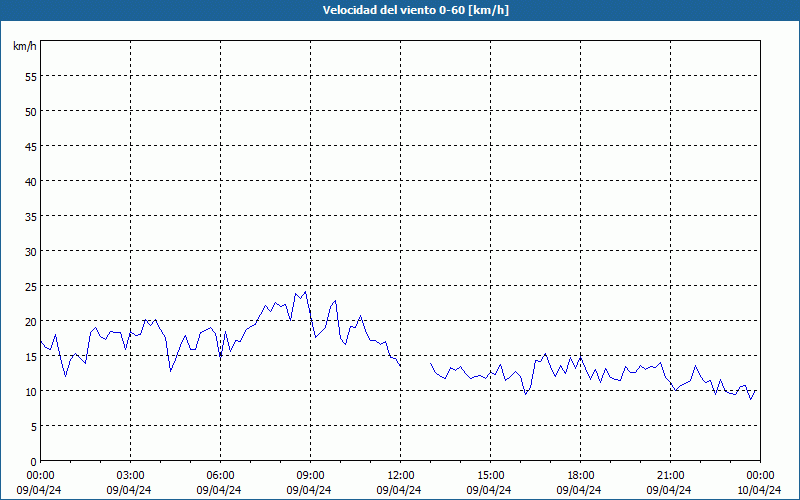Viewport: 800px width, 500px height.
Task: Click the 12:00 time label
Action: (401, 476)
